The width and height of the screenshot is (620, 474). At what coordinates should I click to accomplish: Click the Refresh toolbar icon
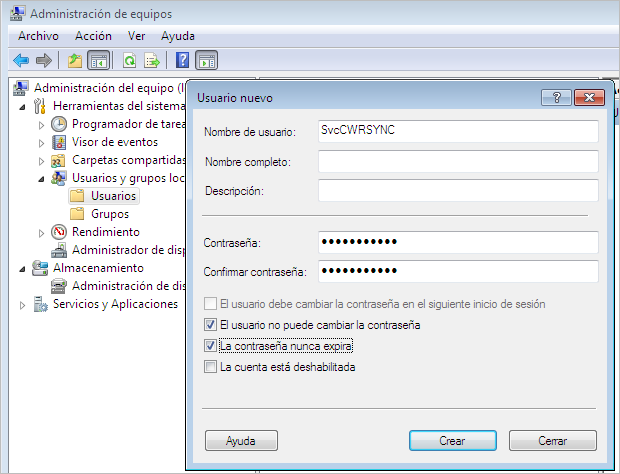click(x=129, y=60)
